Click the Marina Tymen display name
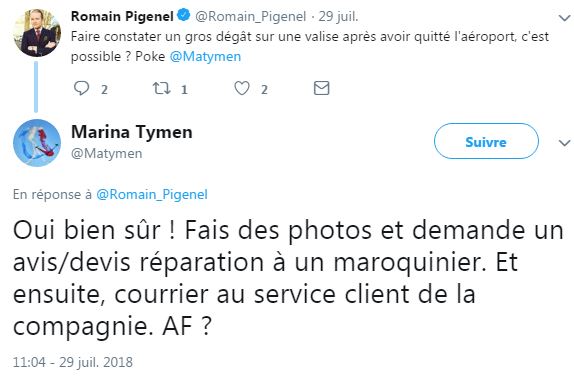The image size is (574, 377). (x=132, y=132)
